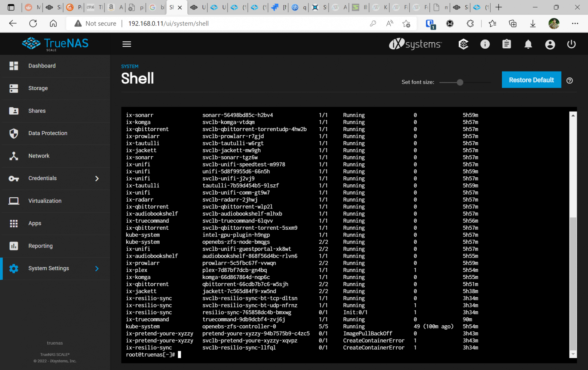Go to Storage in the sidebar
This screenshot has height=370, width=588.
pos(55,88)
